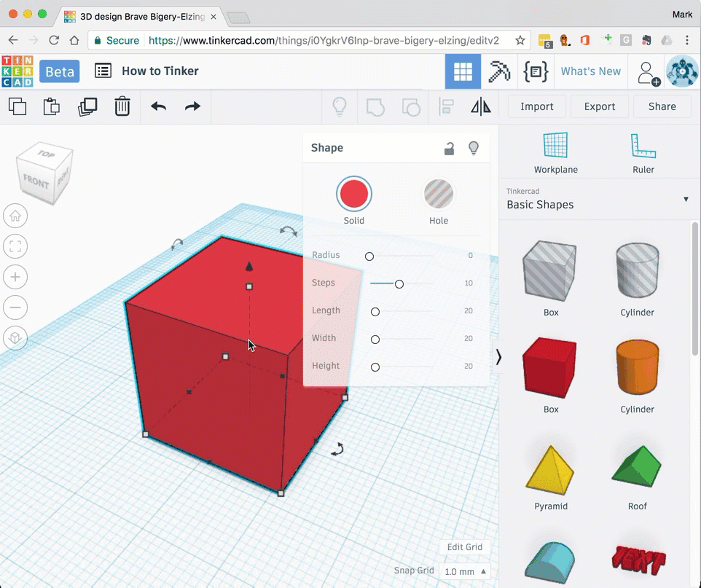
Task: Open the profile avatar
Action: (x=682, y=71)
